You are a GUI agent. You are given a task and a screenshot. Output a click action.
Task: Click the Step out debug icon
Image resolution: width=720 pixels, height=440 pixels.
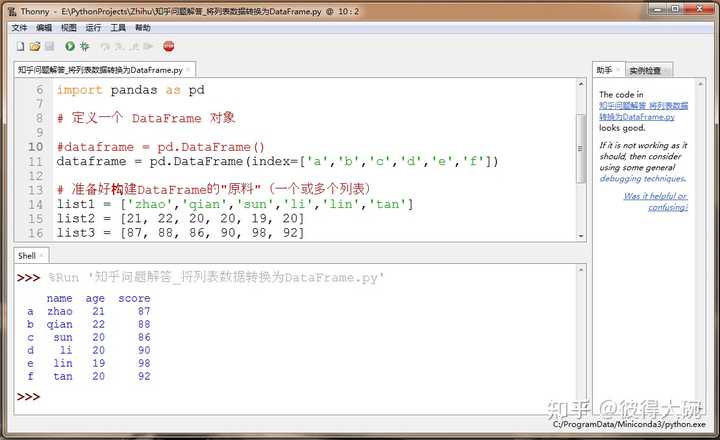[x=134, y=46]
